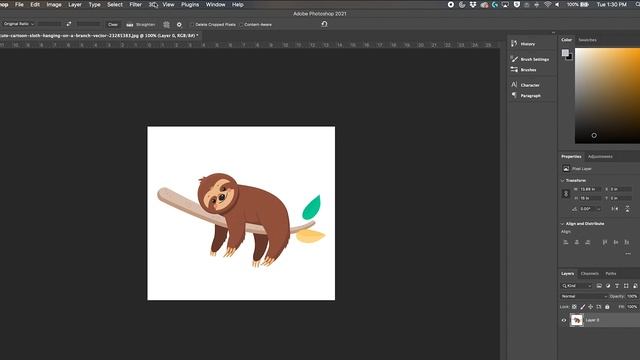The height and width of the screenshot is (360, 640).
Task: Open the Normal blend mode dropdown
Action: point(584,296)
